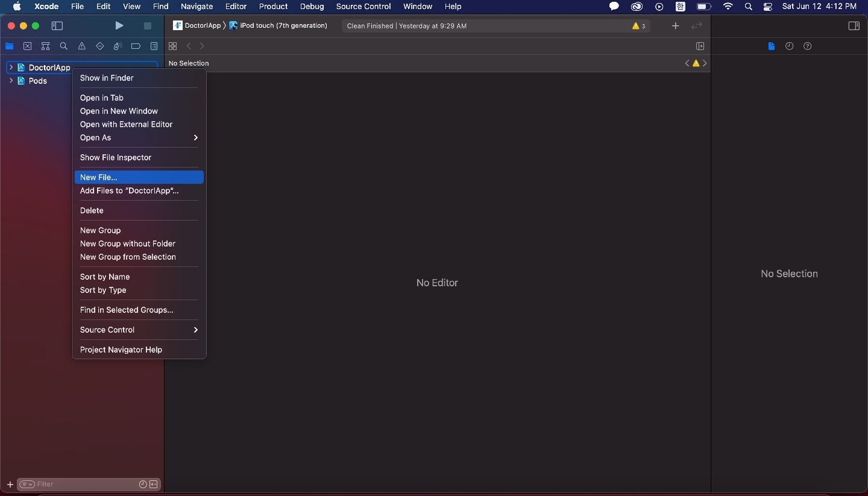Open the Symbol navigator
Screen dimensions: 868x496
click(x=45, y=46)
